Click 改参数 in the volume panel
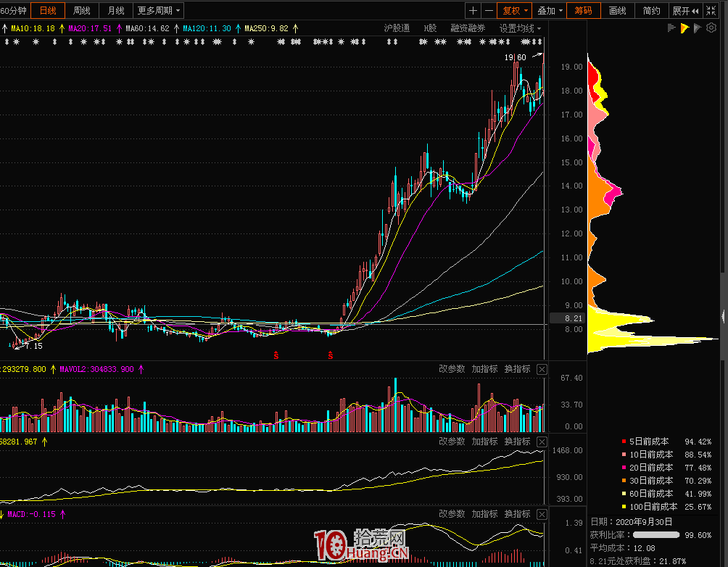The image size is (728, 567). [x=452, y=369]
